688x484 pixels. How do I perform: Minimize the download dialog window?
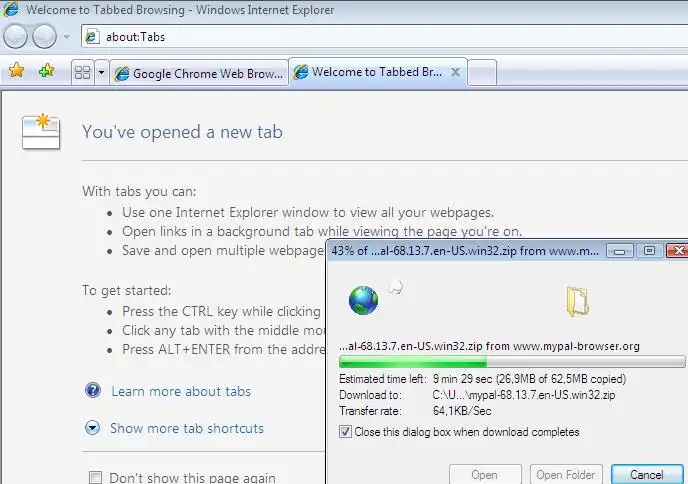pos(620,251)
